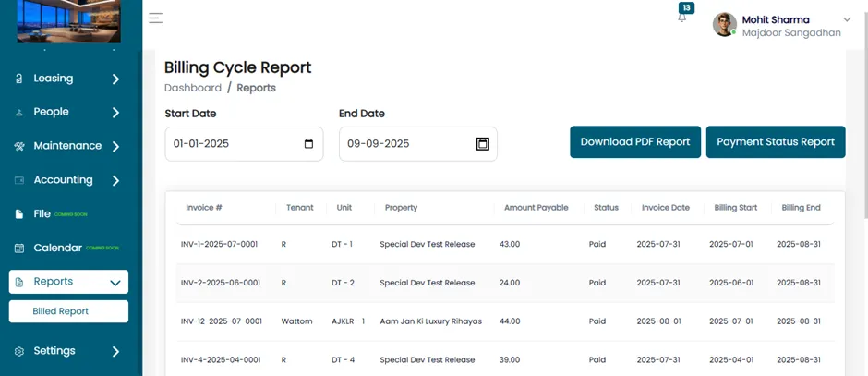Click the Maintenance tools icon
The width and height of the screenshot is (868, 376).
point(18,146)
